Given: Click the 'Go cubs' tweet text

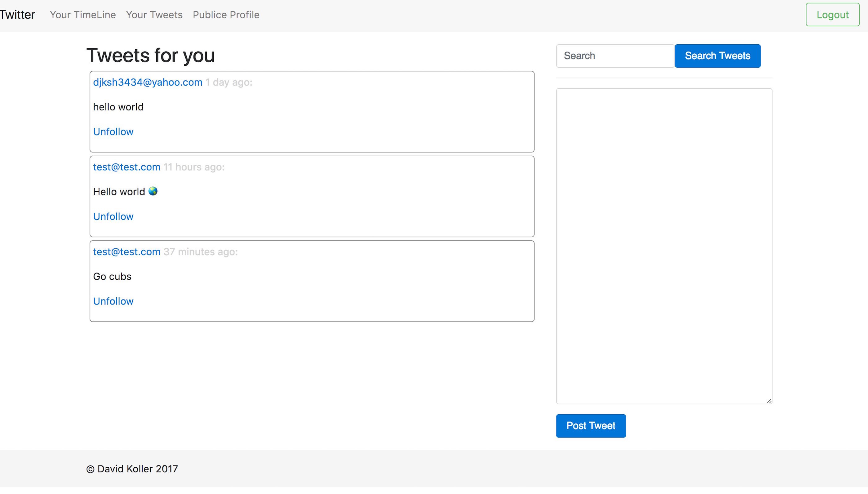Looking at the screenshot, I should pos(112,277).
